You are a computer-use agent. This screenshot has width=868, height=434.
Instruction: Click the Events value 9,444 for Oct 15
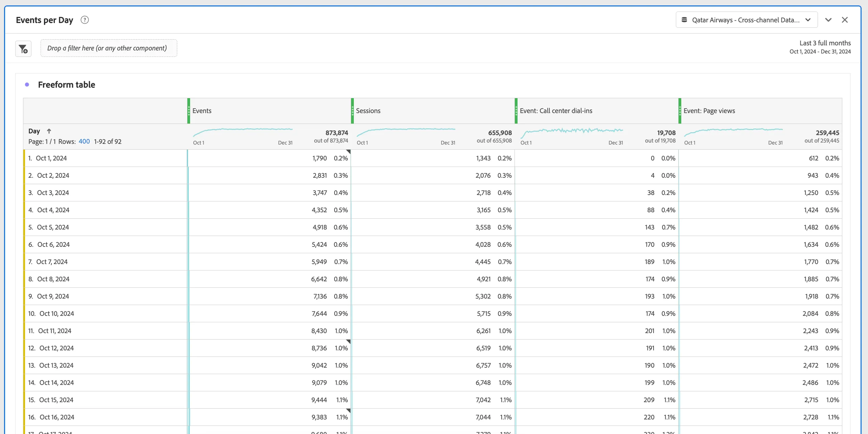click(x=319, y=400)
